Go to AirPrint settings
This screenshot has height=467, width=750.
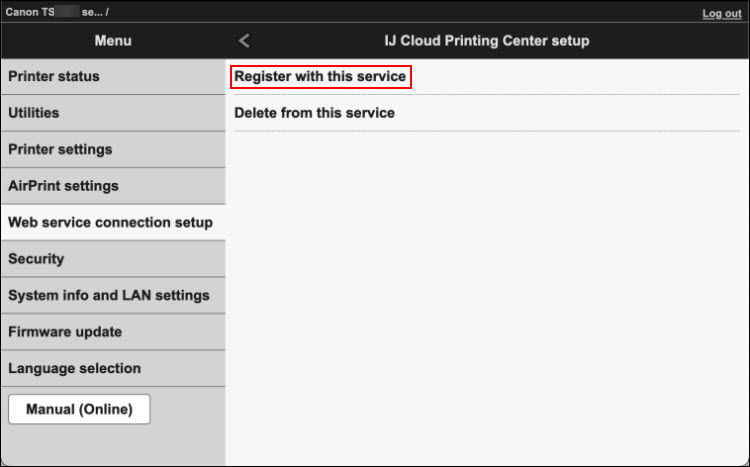[63, 186]
